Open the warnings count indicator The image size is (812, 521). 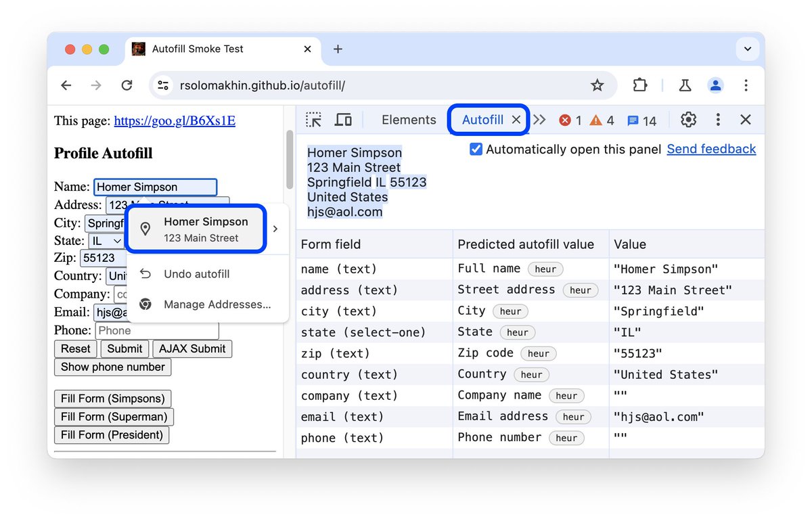pos(602,120)
